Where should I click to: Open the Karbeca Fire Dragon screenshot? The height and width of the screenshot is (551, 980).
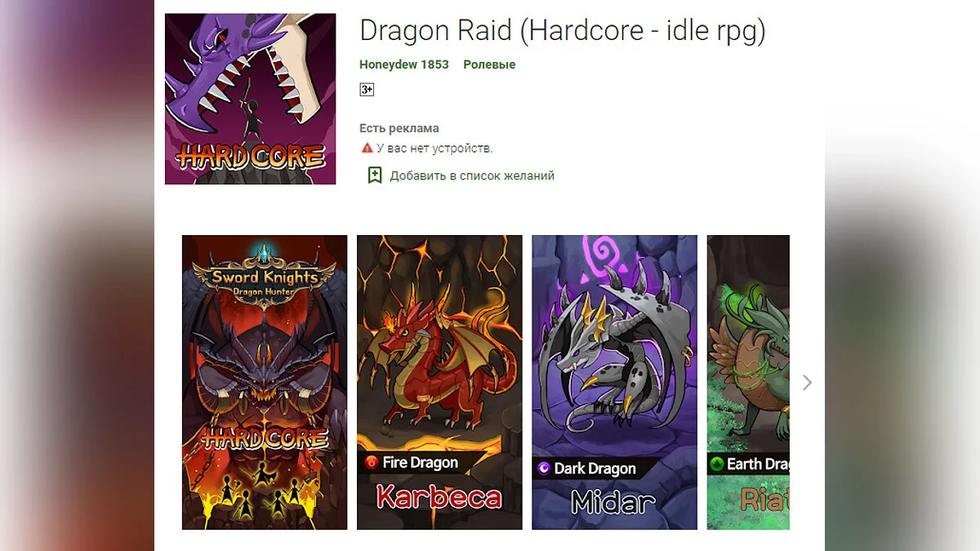point(439,382)
